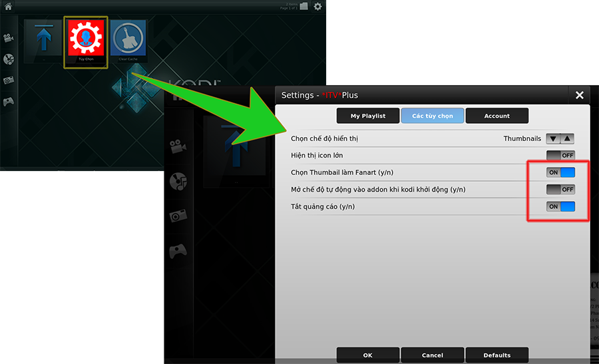Click the Hiện thị icon lớn label
Screen dimensions: 599x364
click(x=317, y=156)
